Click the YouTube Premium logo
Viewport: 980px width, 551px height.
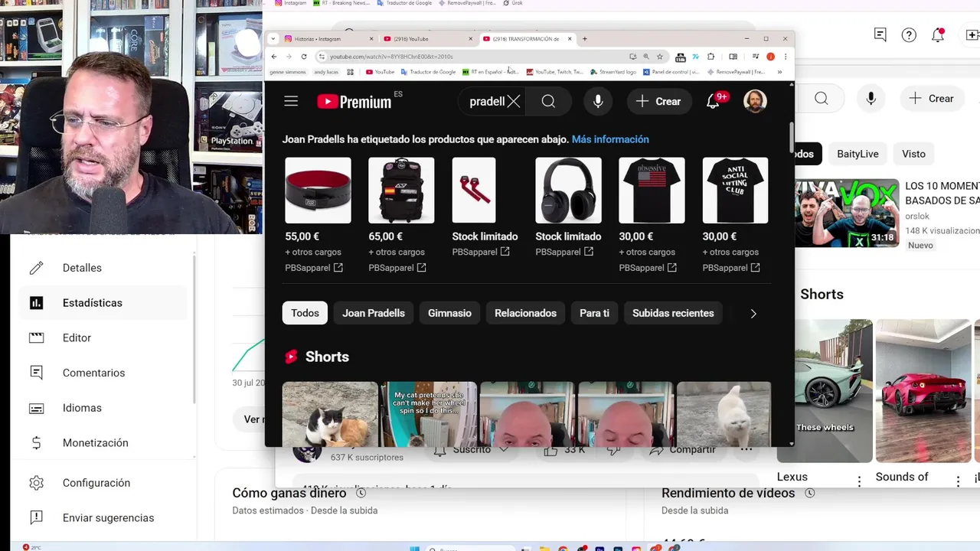coord(354,102)
